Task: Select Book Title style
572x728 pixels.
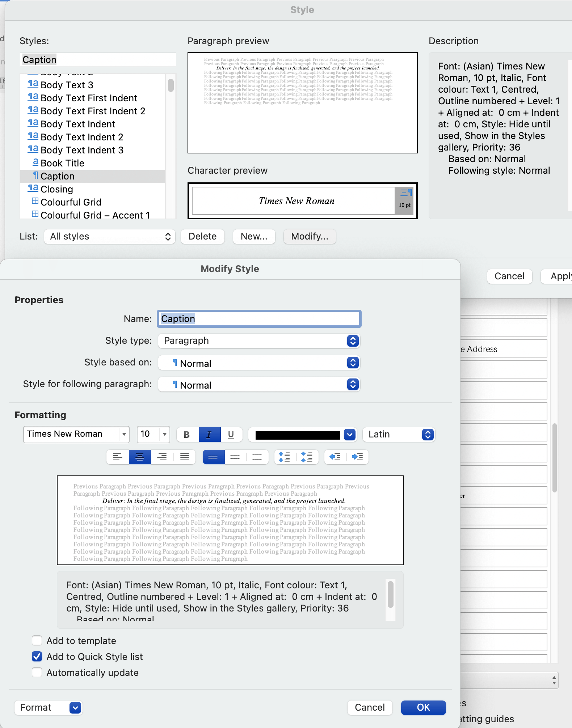Action: click(x=93, y=163)
